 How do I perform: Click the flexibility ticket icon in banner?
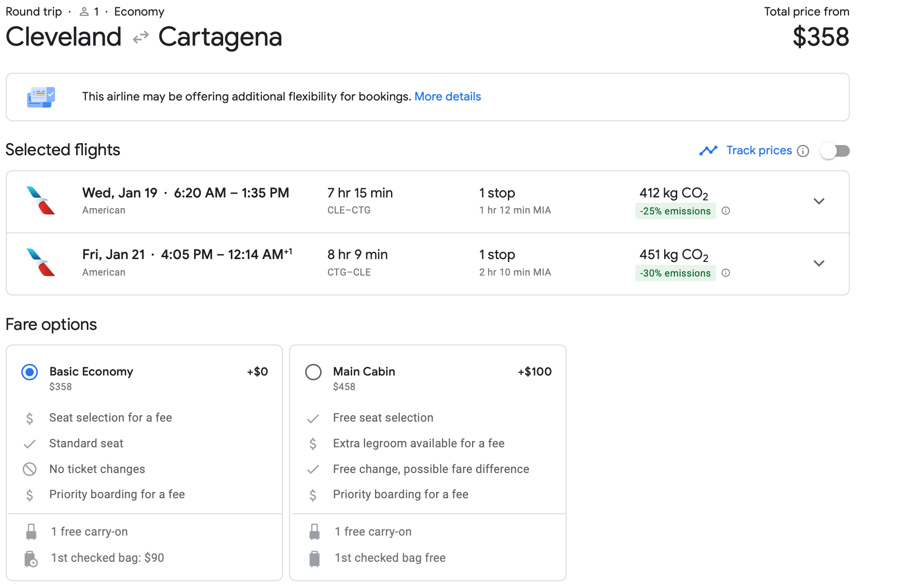(x=41, y=97)
